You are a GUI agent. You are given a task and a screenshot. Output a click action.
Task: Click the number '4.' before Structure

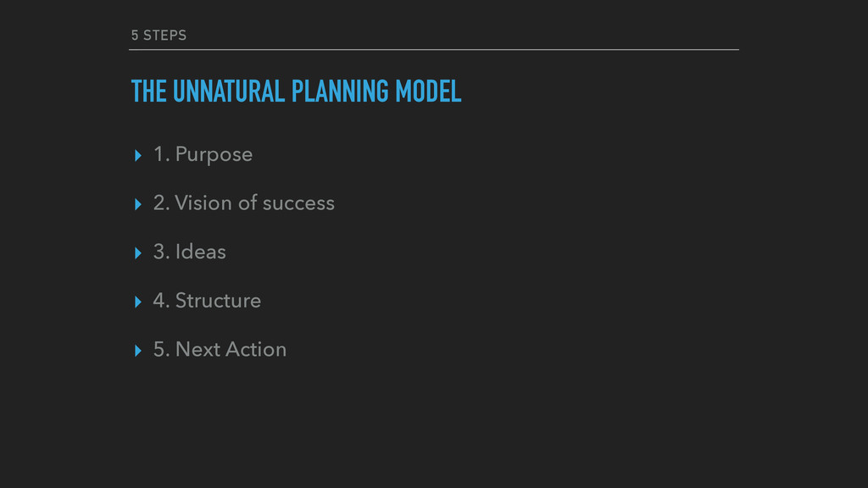point(161,301)
